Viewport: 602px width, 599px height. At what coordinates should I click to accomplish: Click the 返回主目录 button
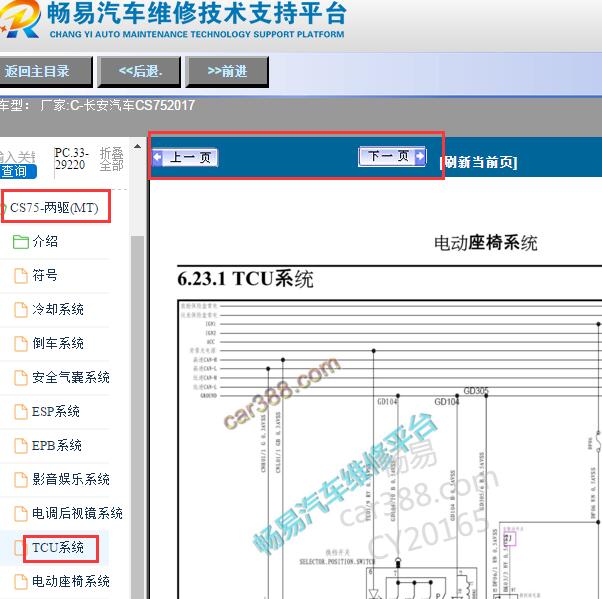coord(45,71)
